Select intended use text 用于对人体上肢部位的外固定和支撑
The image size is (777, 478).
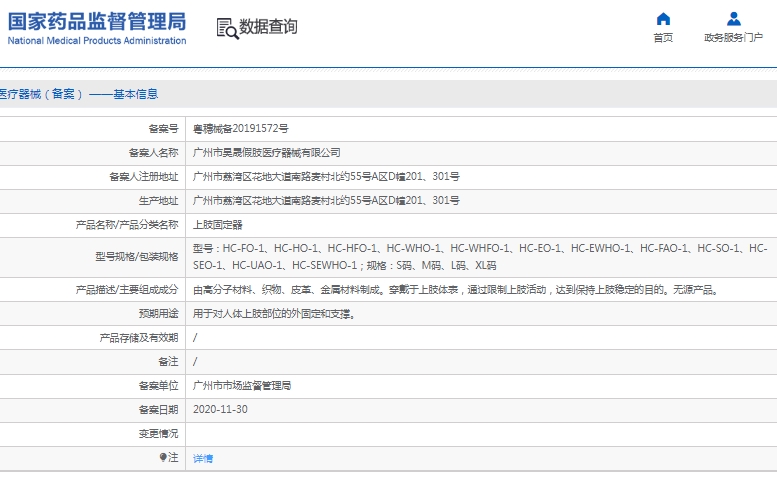coord(274,314)
